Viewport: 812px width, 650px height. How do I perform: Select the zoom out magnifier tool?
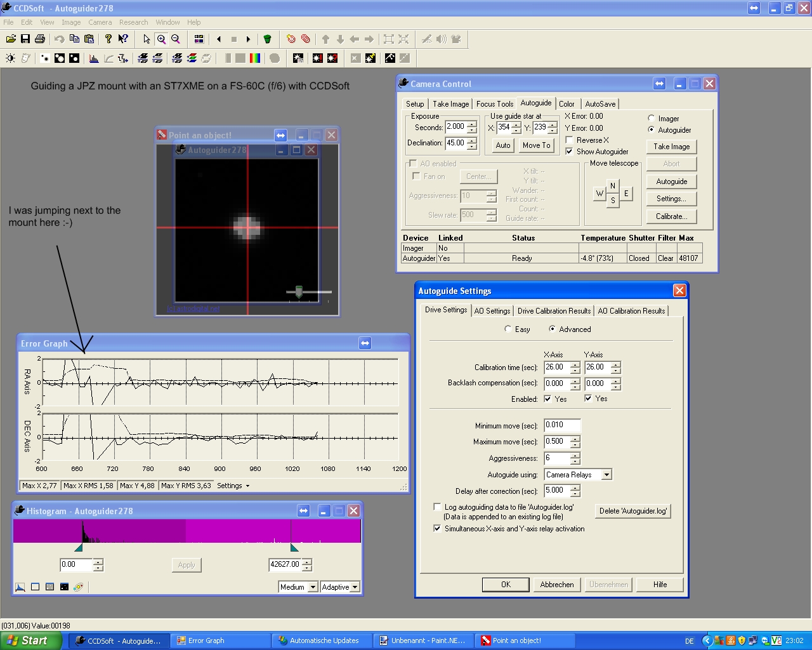pos(176,39)
